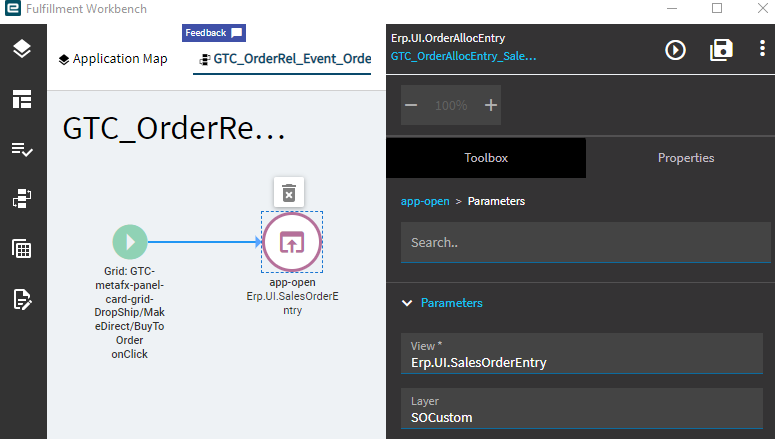Switch to the Properties tab

(x=686, y=158)
